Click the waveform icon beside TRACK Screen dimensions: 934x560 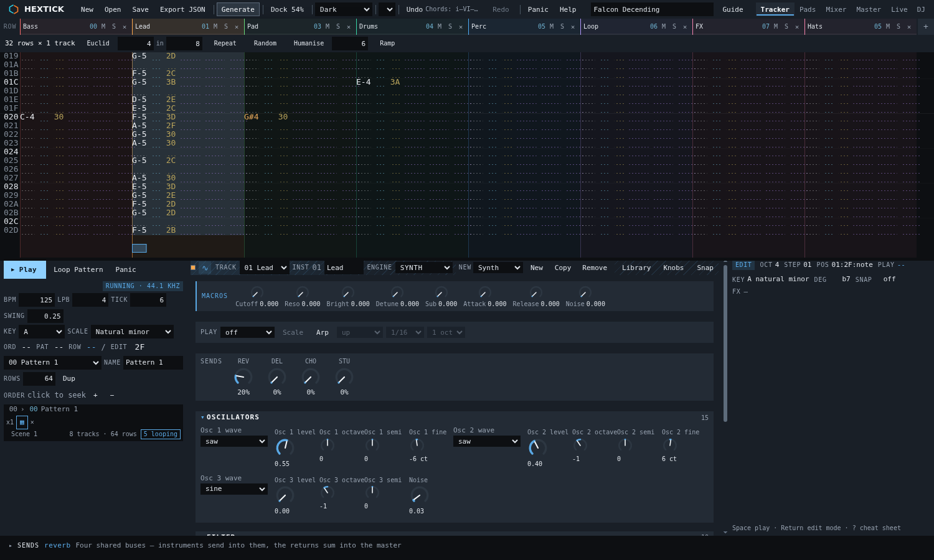point(205,268)
